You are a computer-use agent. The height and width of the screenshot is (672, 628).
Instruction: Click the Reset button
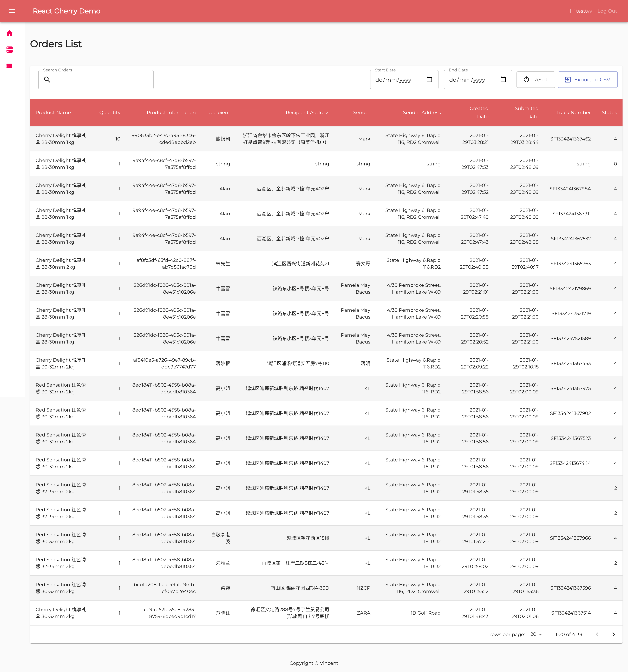[x=535, y=79]
